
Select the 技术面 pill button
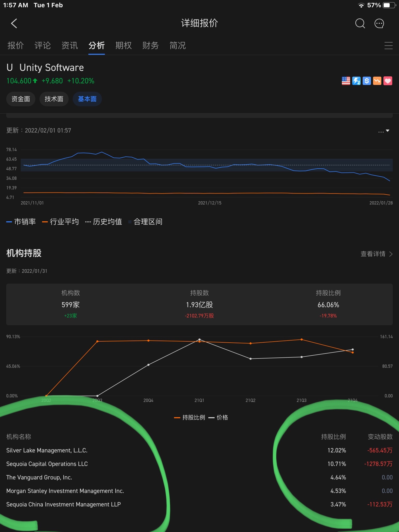54,99
